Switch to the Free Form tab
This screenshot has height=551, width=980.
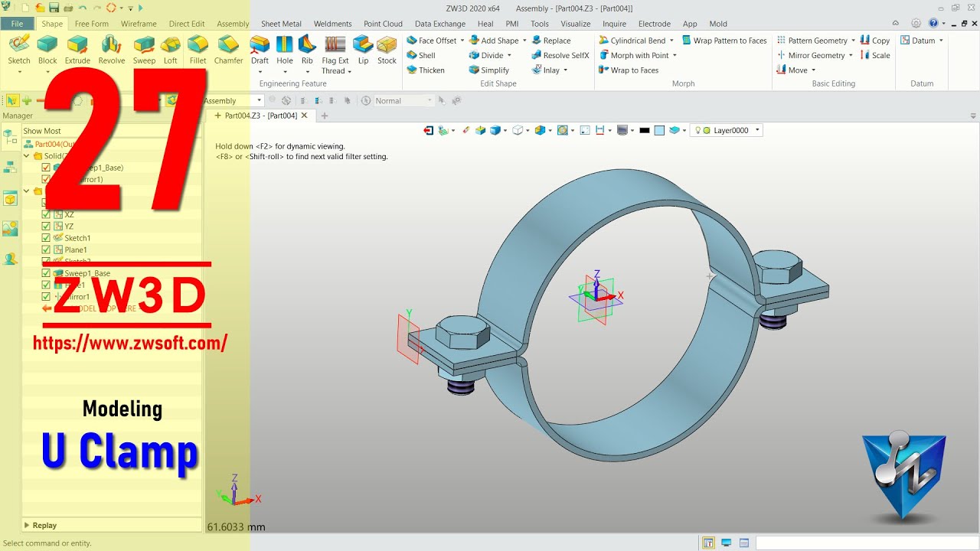pyautogui.click(x=92, y=24)
